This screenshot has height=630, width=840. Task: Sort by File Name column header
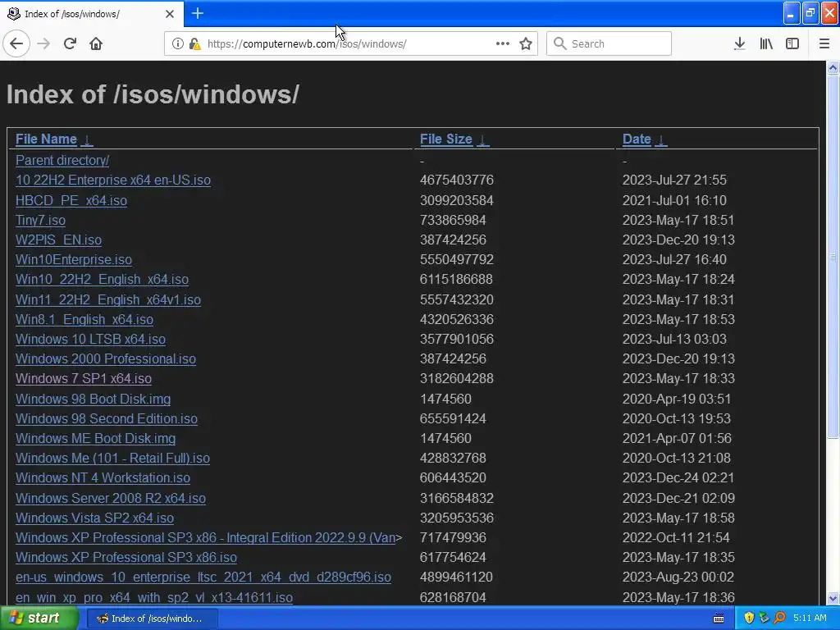click(46, 139)
